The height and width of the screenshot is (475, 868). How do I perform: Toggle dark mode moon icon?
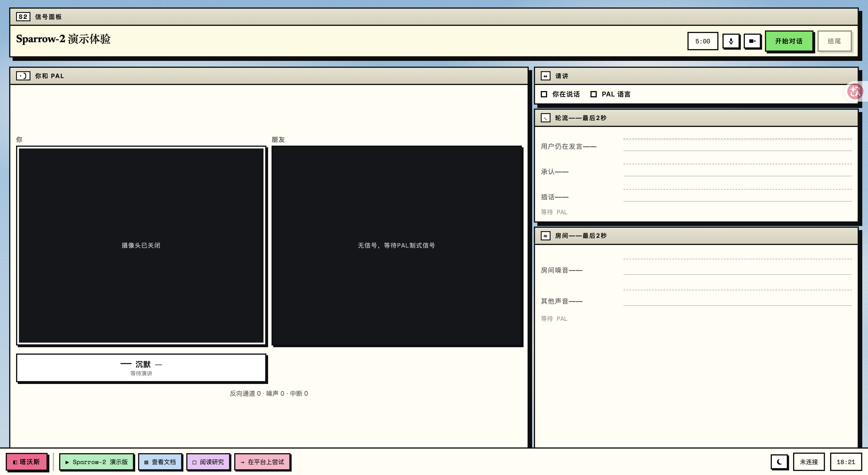click(x=779, y=462)
